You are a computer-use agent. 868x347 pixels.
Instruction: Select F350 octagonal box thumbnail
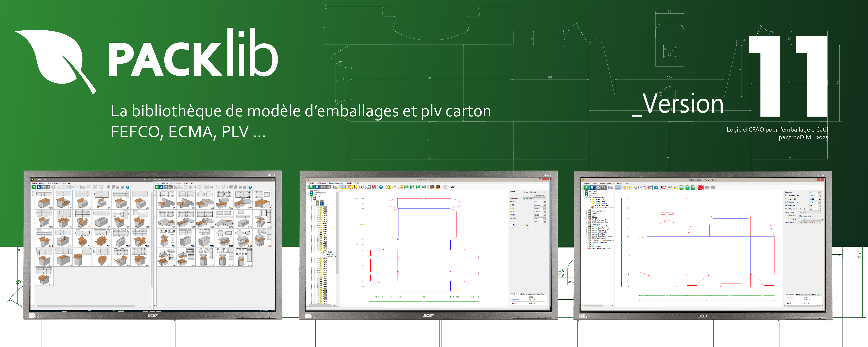(205, 257)
